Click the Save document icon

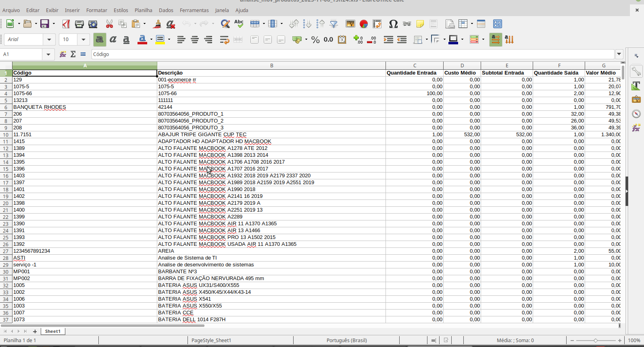44,24
